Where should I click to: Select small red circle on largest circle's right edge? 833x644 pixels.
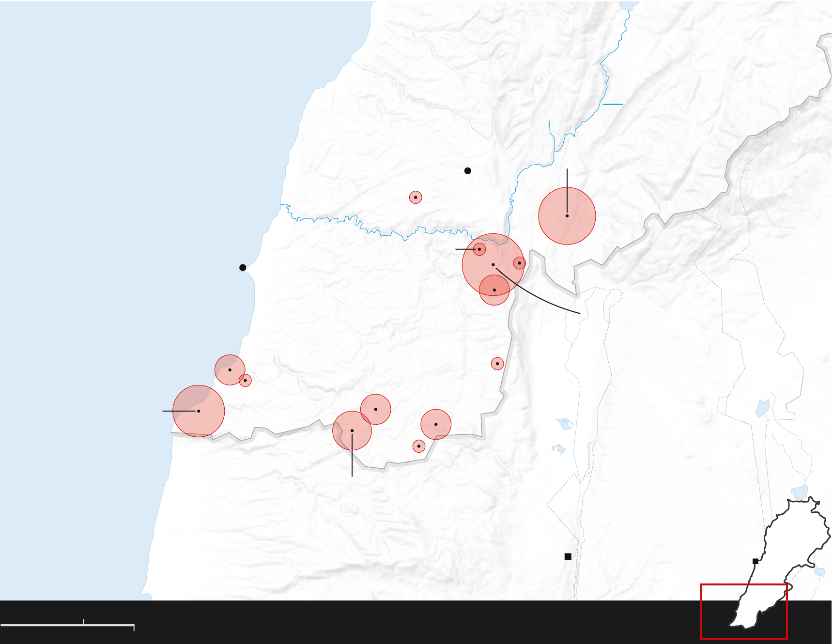[x=519, y=263]
